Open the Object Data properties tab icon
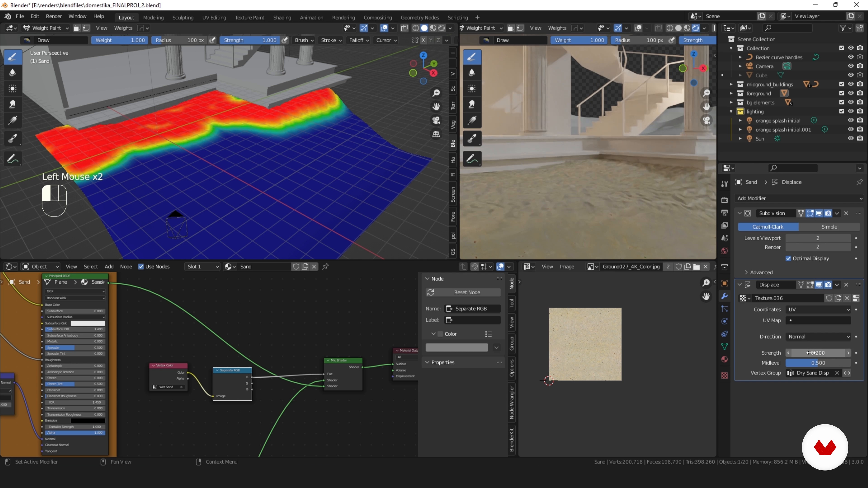 (x=724, y=347)
